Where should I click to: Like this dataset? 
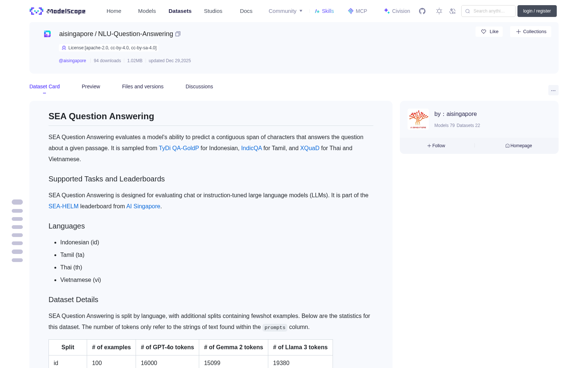coord(489,32)
